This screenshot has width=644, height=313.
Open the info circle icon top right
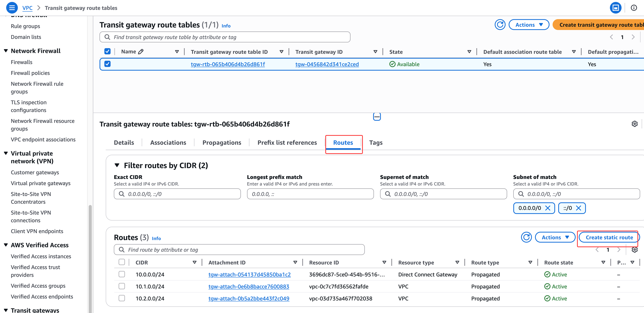coord(634,8)
